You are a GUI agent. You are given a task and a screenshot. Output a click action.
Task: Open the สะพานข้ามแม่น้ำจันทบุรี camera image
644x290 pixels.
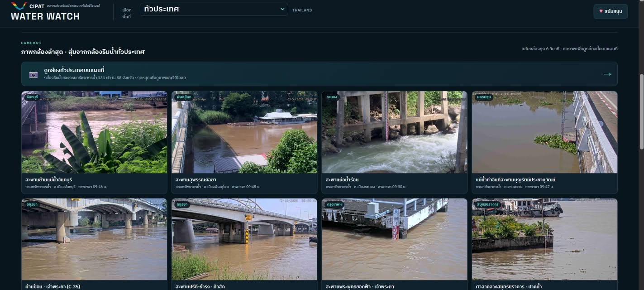click(94, 132)
